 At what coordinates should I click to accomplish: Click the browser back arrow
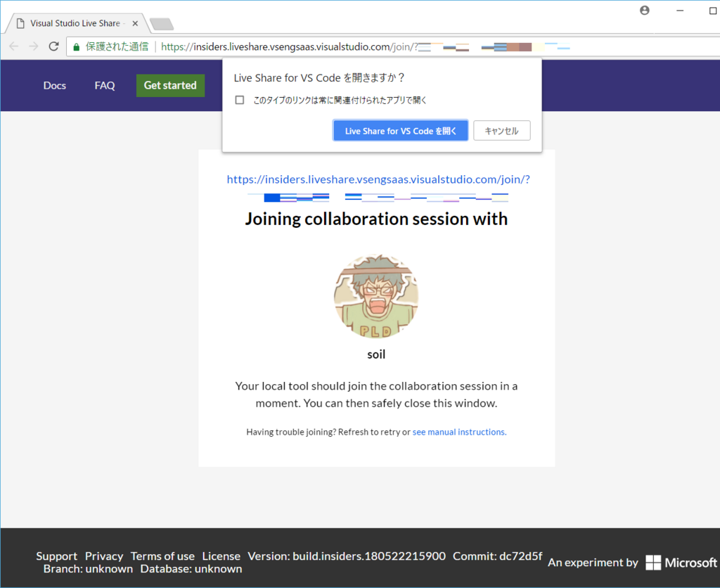point(14,46)
